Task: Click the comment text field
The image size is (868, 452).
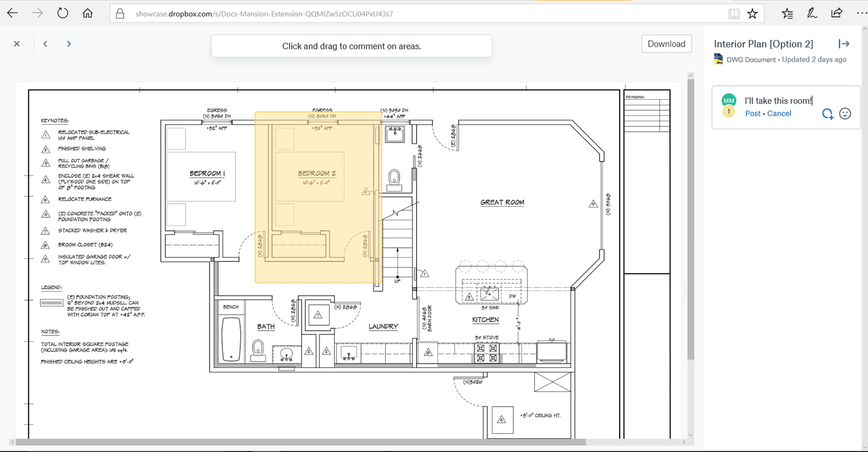Action: [x=778, y=101]
